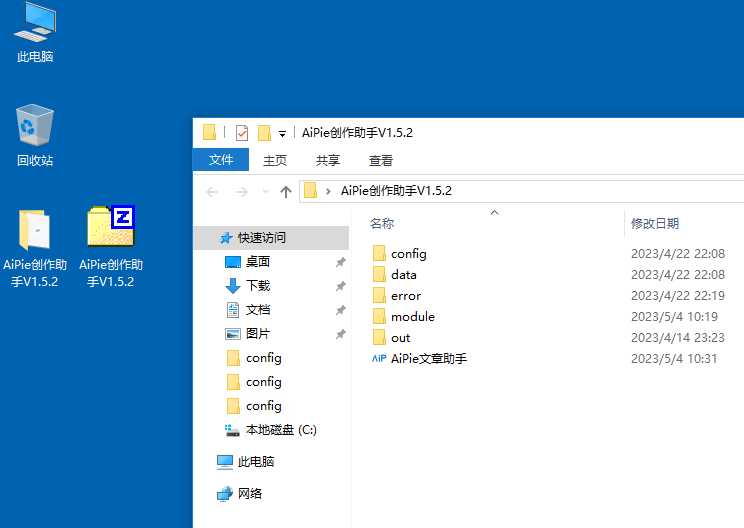Click the pin icon next to 下载
The width and height of the screenshot is (744, 528).
point(341,286)
